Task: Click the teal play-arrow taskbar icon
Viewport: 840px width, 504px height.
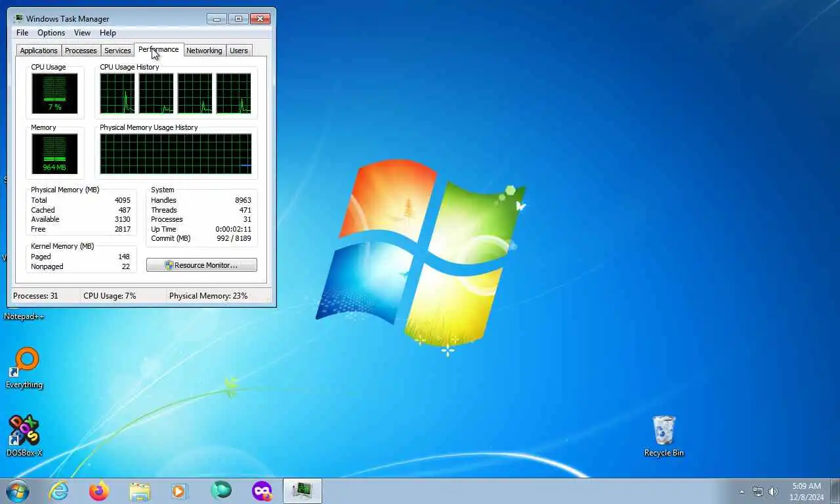Action: [x=221, y=491]
